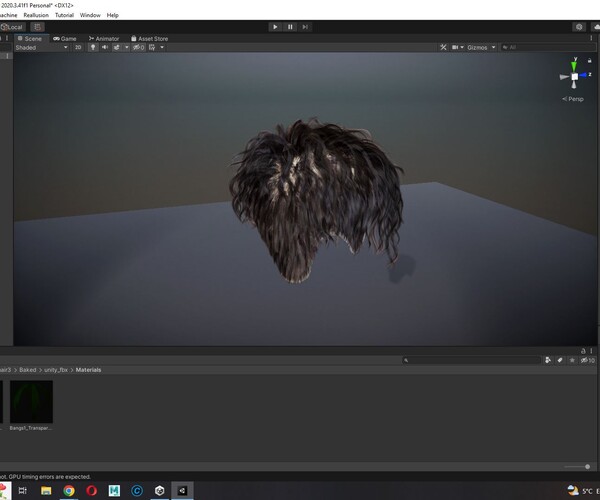This screenshot has height=500, width=600.
Task: Click the Project panel search field
Action: 471,360
